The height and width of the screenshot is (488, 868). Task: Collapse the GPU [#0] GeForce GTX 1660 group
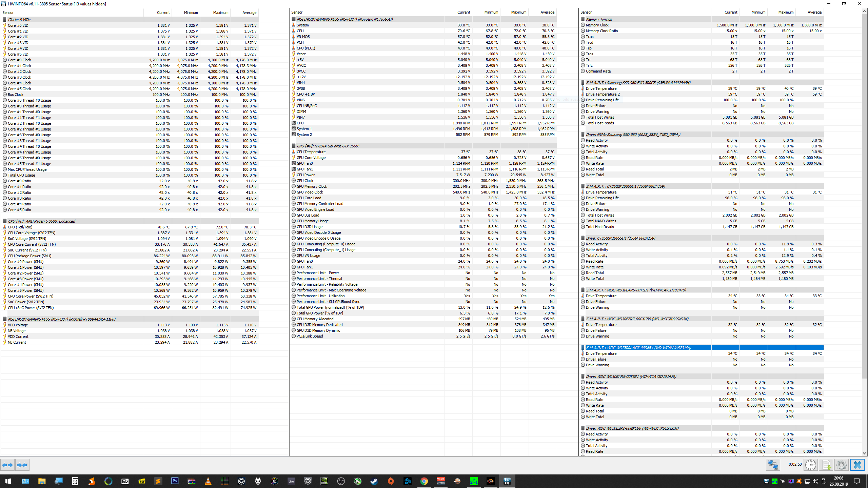click(x=328, y=146)
